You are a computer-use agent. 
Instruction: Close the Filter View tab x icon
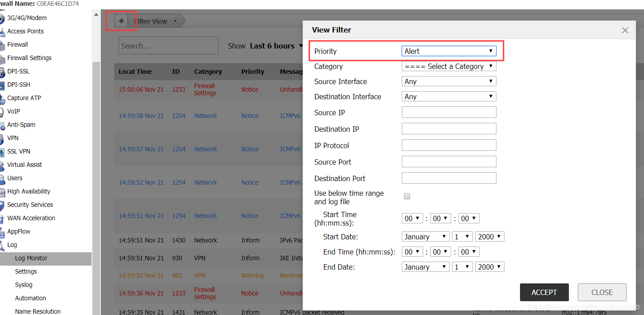click(175, 21)
